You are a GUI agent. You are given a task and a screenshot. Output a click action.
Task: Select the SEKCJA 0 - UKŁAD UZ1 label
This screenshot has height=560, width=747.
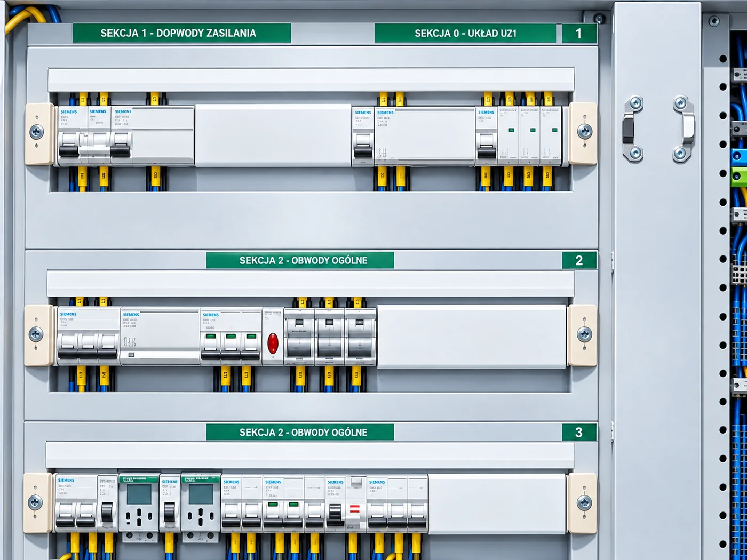point(465,33)
